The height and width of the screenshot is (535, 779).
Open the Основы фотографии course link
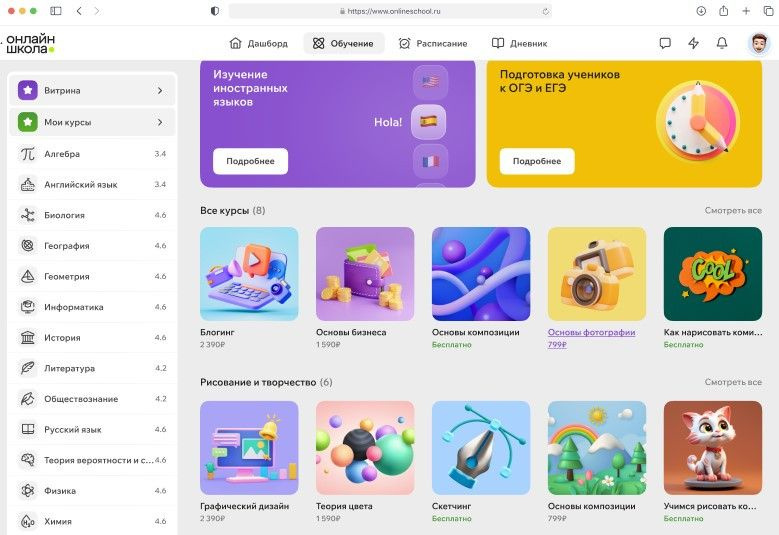pos(591,332)
